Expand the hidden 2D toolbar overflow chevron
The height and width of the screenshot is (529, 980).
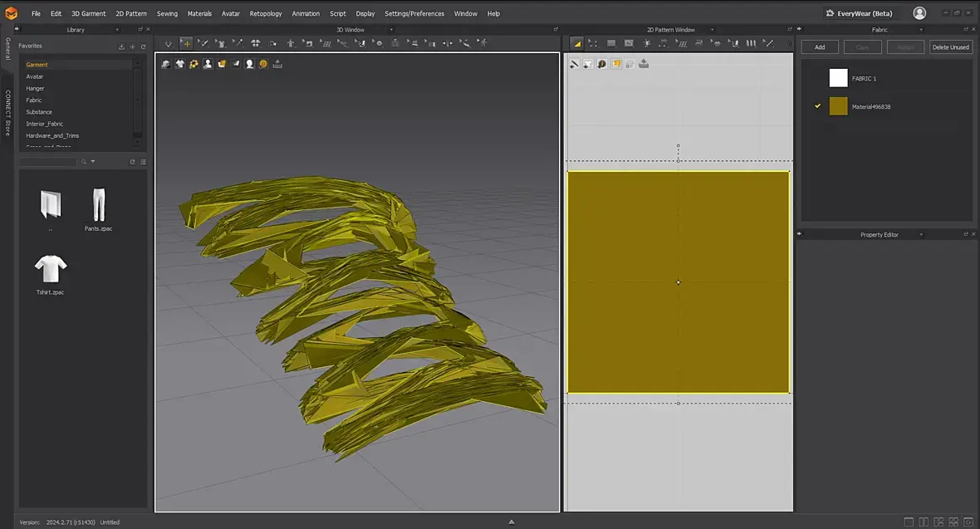coord(789,43)
